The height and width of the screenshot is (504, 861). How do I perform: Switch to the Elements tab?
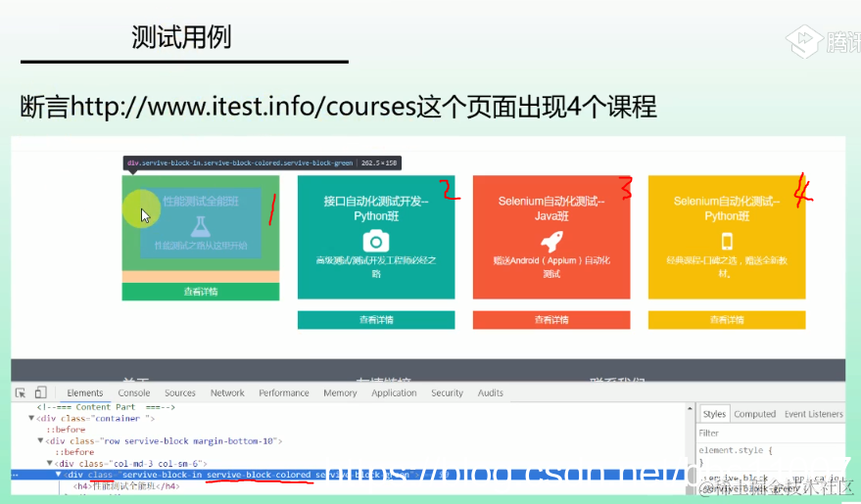click(x=84, y=392)
